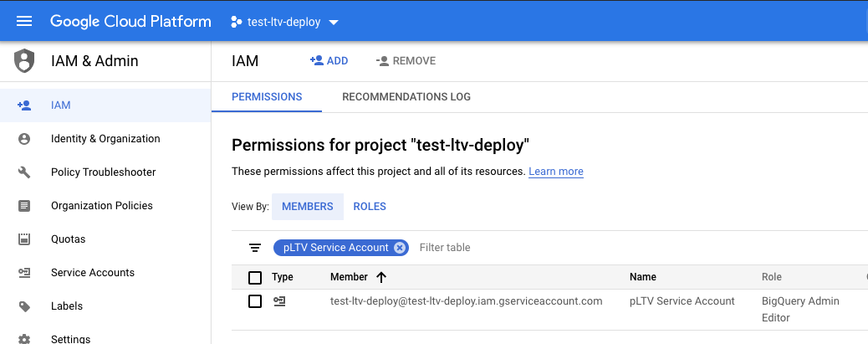This screenshot has width=868, height=344.
Task: Click the service account type icon in row
Action: 279,301
